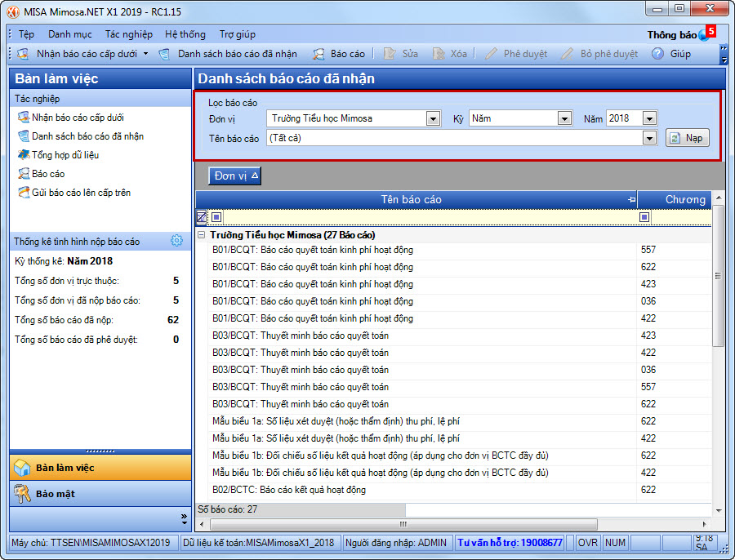The height and width of the screenshot is (560, 735).
Task: Open the Danh mục menu
Action: point(69,34)
